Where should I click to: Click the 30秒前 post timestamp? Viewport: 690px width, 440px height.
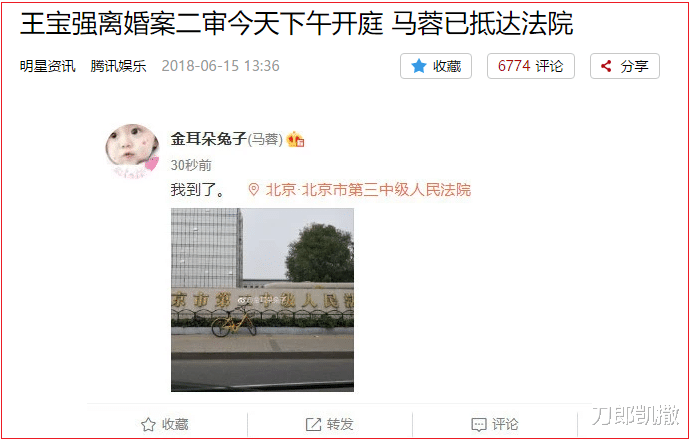click(191, 165)
